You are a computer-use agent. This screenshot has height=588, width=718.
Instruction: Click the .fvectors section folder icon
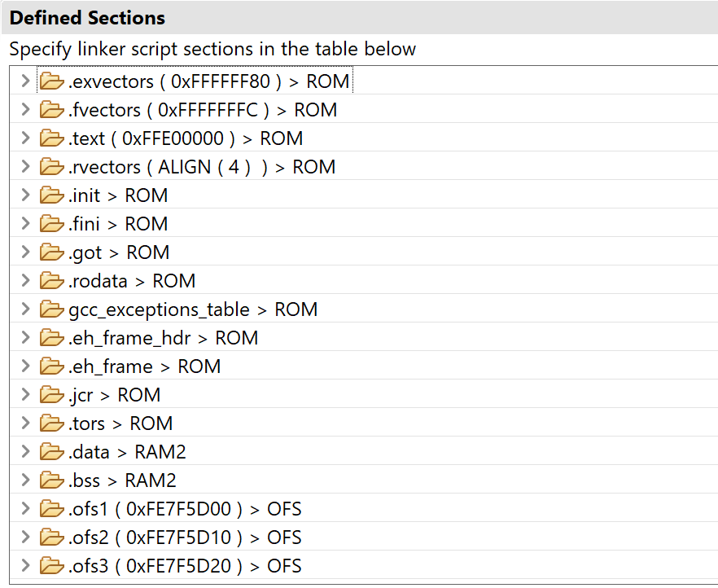tap(51, 109)
